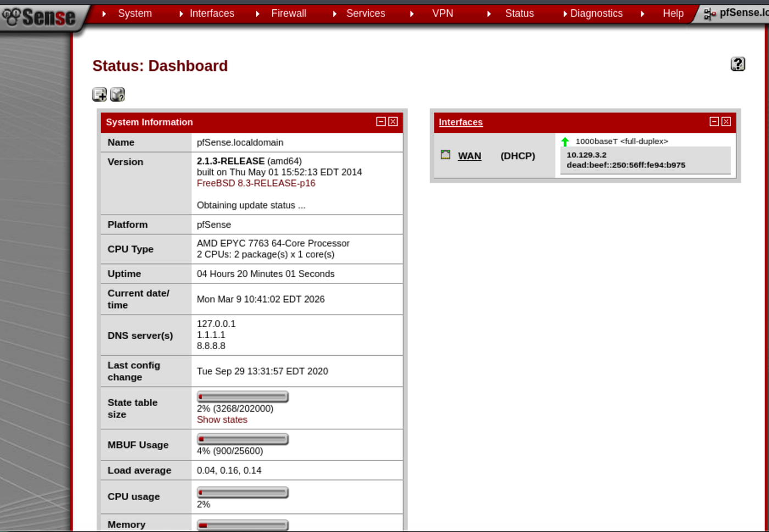Click the (DHCP) label
769x532 pixels.
(x=517, y=156)
